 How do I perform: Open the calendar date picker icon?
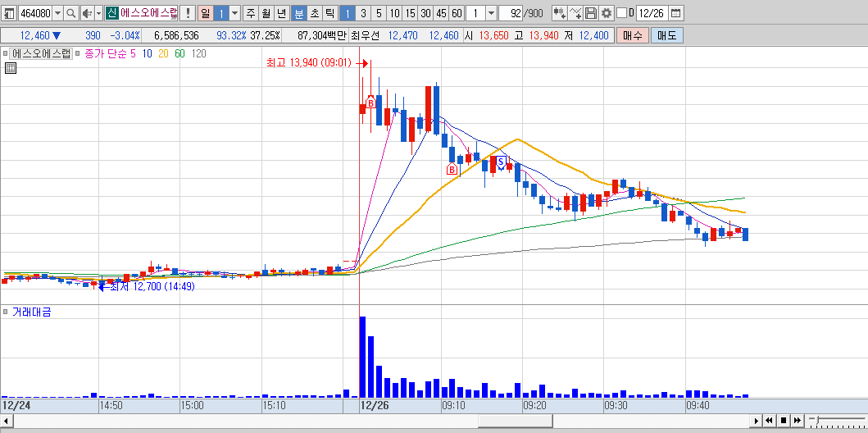click(676, 13)
